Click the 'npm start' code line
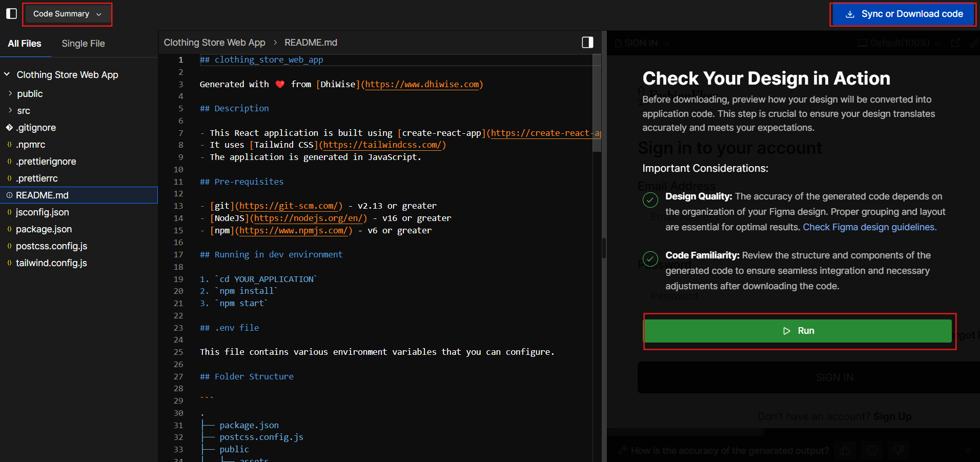 (234, 304)
